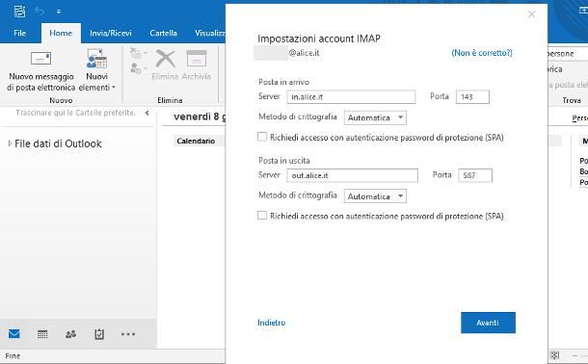
Task: Show more navigation options ellipsis
Action: [128, 334]
